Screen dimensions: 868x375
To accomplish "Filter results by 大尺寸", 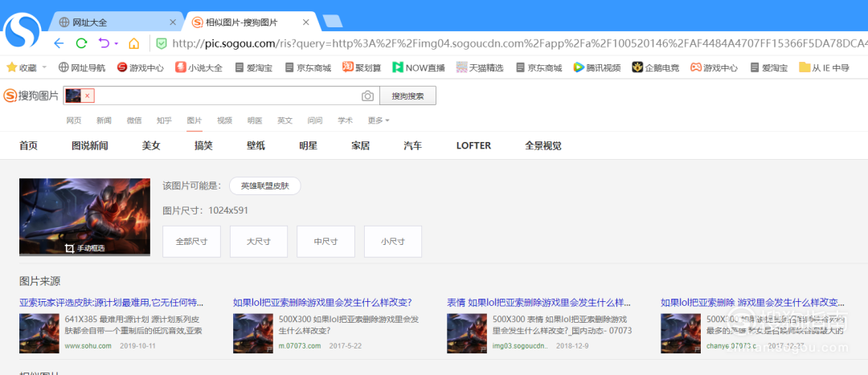I will click(258, 241).
